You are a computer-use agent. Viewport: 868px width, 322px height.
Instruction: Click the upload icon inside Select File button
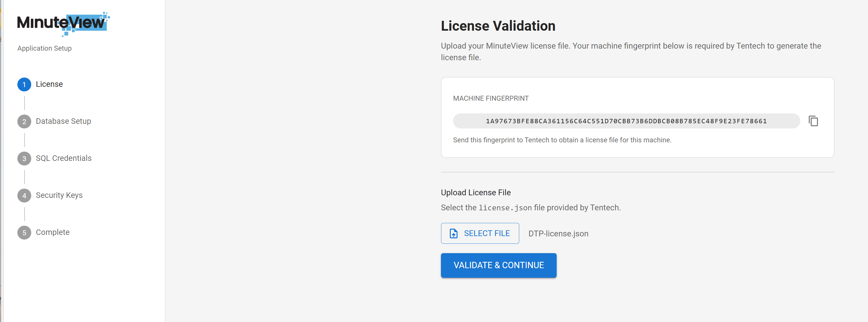[x=454, y=233]
